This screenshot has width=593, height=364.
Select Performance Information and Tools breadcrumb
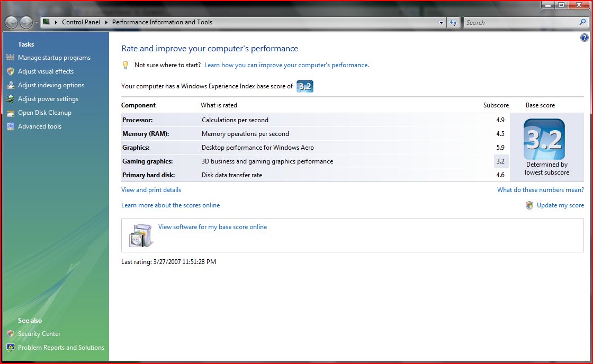pos(162,22)
